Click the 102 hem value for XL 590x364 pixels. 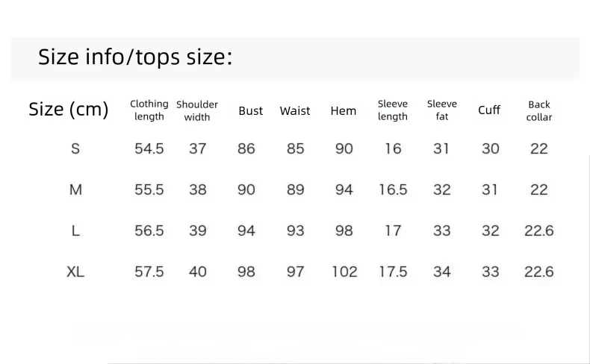point(344,272)
